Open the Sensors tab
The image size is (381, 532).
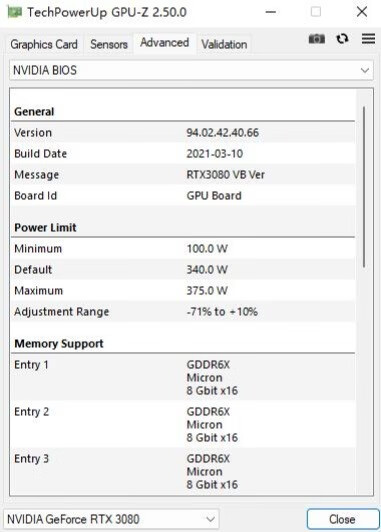pyautogui.click(x=109, y=44)
